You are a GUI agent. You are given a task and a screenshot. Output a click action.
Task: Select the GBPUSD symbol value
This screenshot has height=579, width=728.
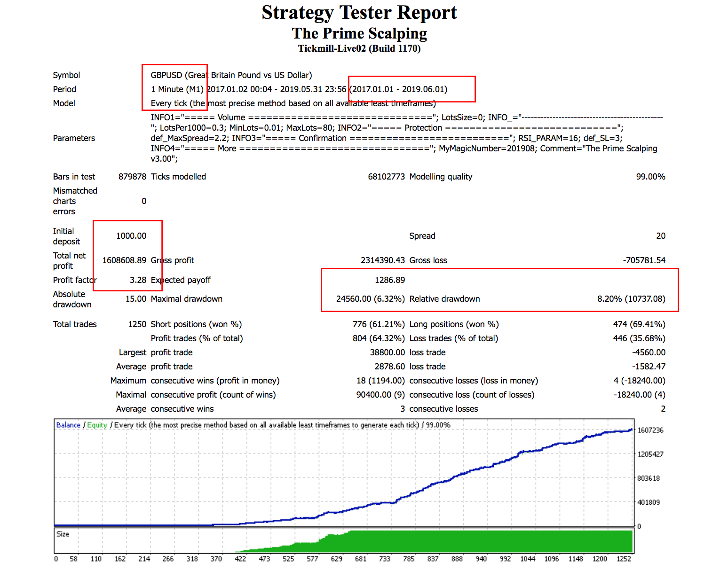[x=166, y=75]
